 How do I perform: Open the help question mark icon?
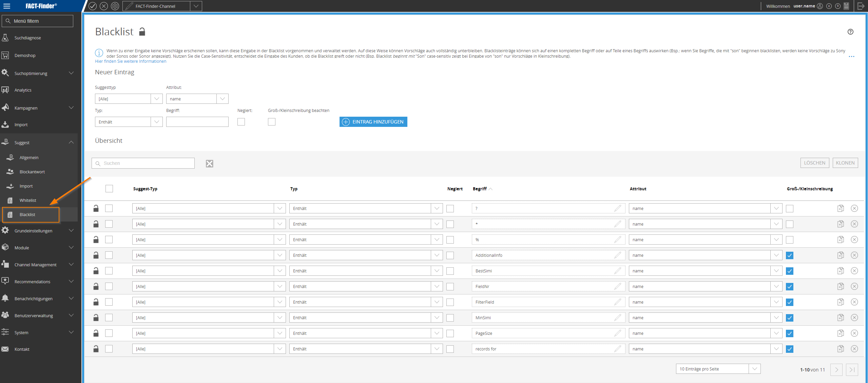[850, 32]
